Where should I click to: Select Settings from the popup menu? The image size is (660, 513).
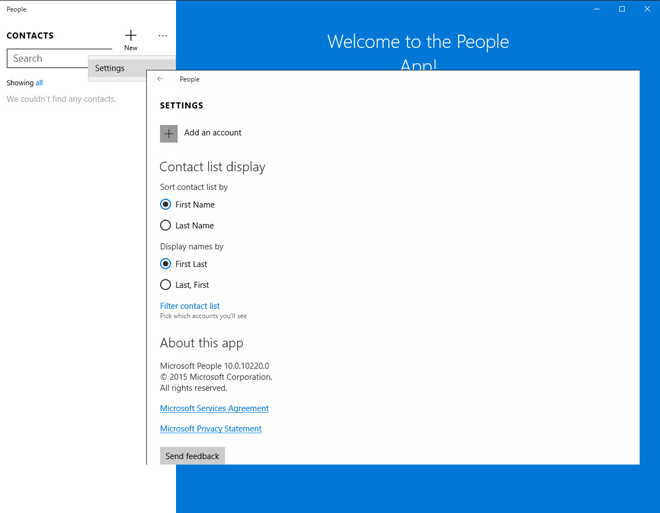click(111, 68)
